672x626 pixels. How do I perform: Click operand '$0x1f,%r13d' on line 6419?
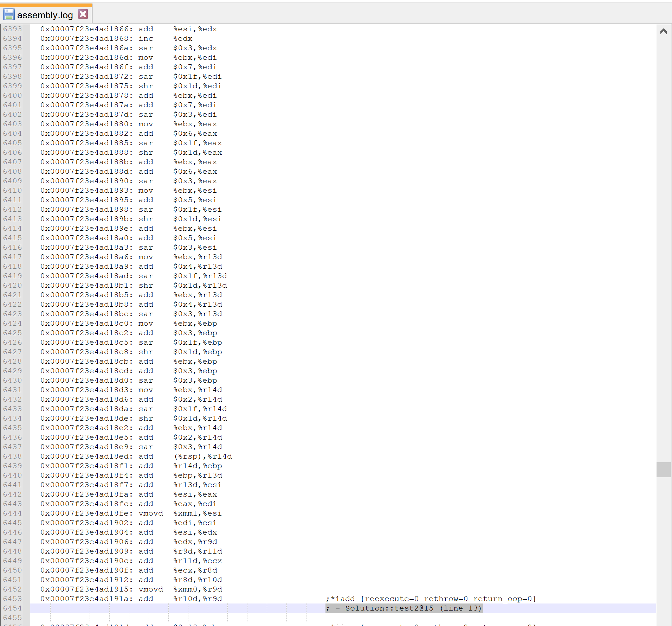200,276
